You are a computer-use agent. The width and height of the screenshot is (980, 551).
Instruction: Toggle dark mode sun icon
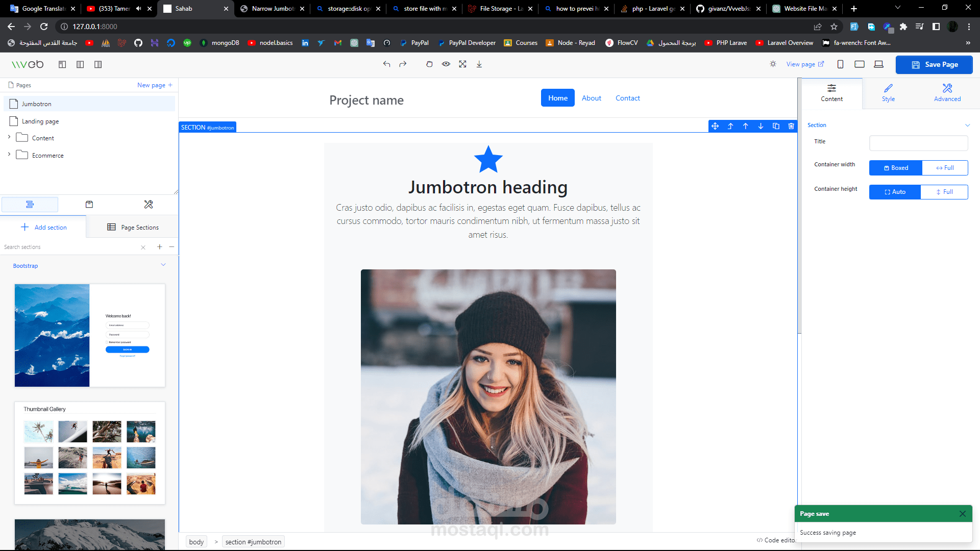[x=773, y=64]
